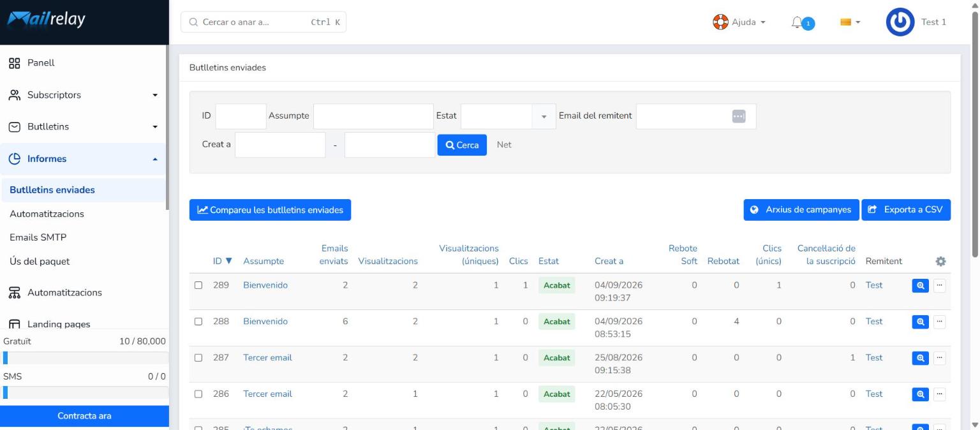Open more actions for newsletter 287
This screenshot has width=980, height=430.
coord(939,359)
